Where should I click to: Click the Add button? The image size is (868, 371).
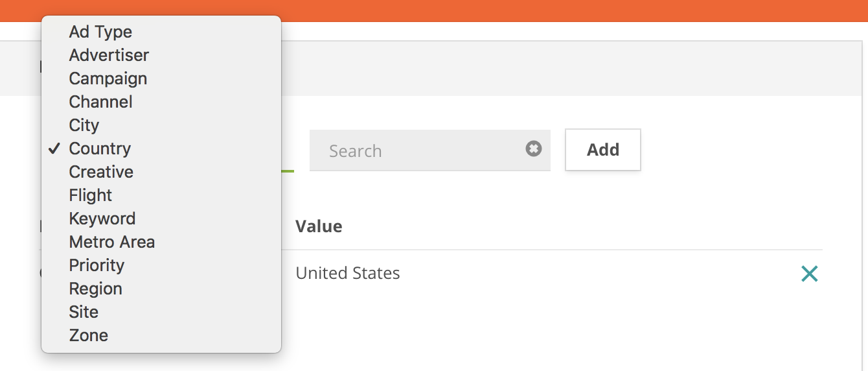tap(603, 150)
